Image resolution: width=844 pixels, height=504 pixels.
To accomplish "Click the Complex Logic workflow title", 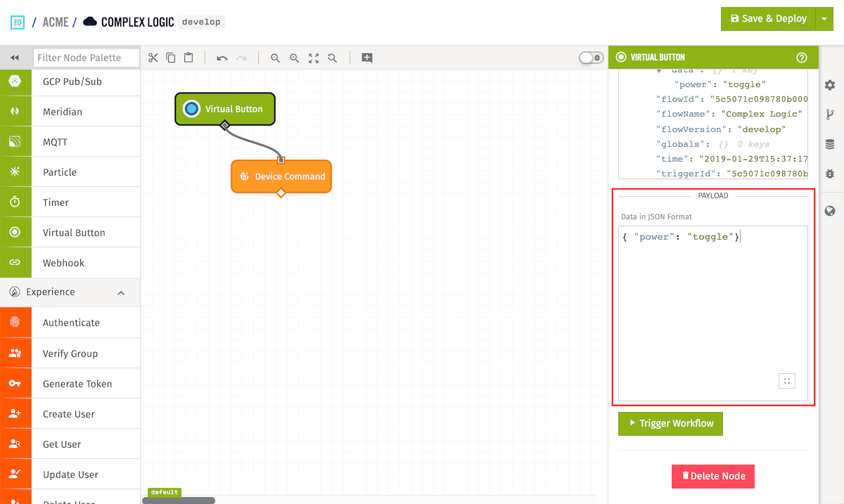I will pos(137,22).
